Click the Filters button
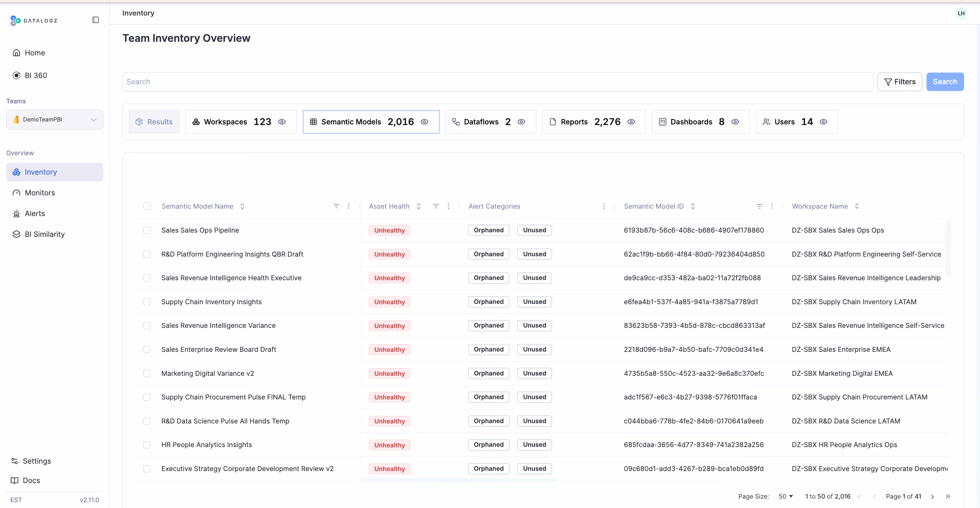 [900, 82]
